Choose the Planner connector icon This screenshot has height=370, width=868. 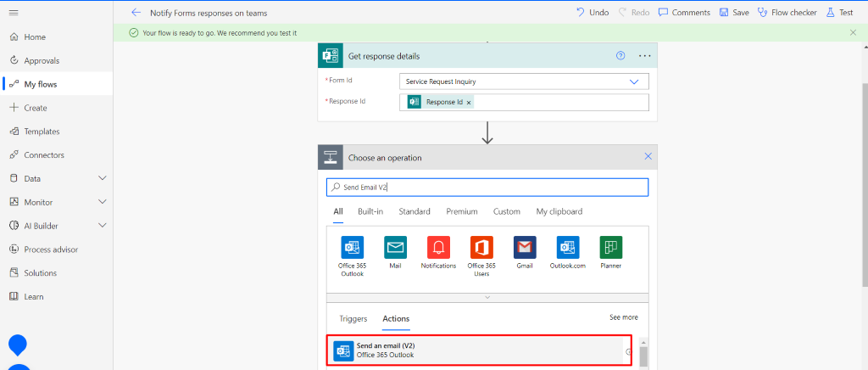click(x=610, y=247)
